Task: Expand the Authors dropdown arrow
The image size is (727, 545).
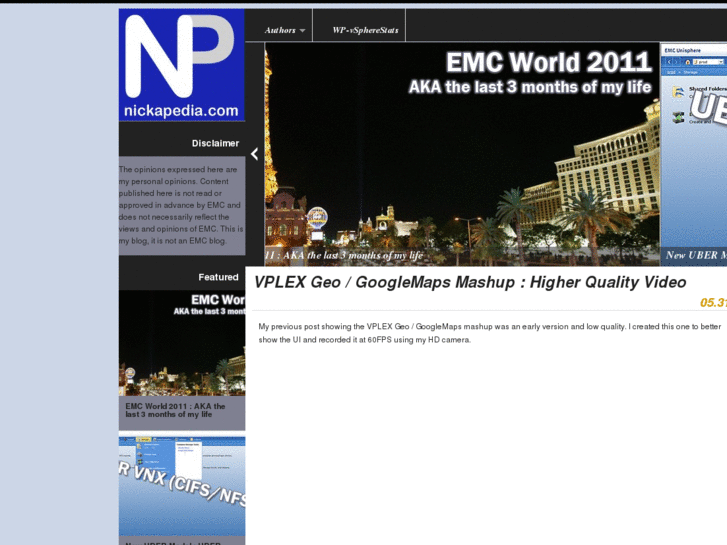Action: tap(302, 31)
